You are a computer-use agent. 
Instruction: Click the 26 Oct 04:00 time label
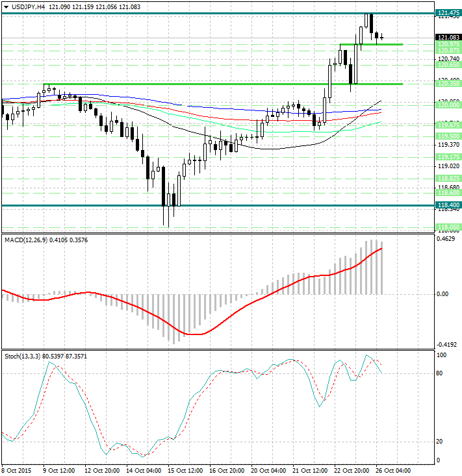(x=393, y=471)
